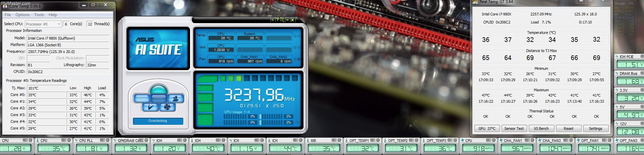Open settings of the CHA_FAN1 widget
The width and height of the screenshot is (644, 155).
(x=527, y=140)
